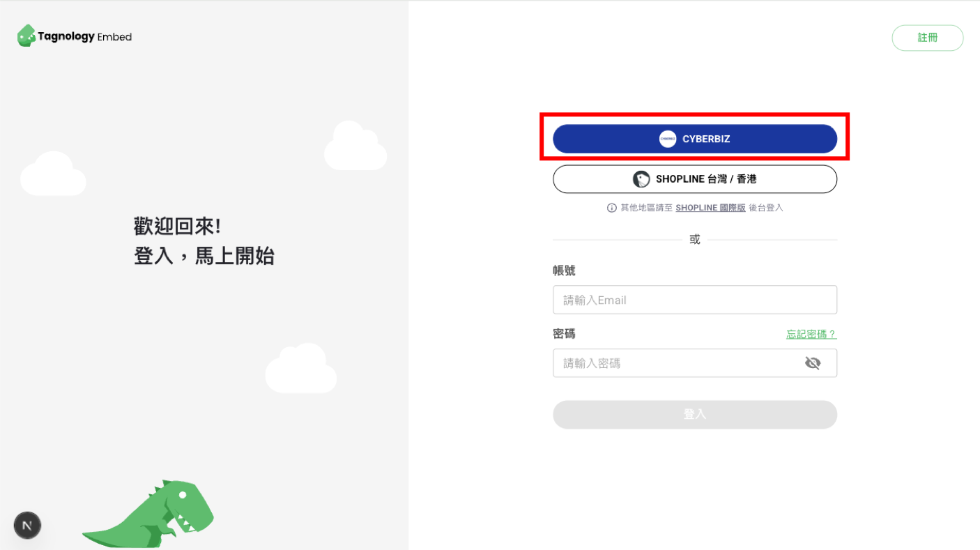Open the Next.js N badge icon
The width and height of the screenshot is (980, 550).
(27, 526)
